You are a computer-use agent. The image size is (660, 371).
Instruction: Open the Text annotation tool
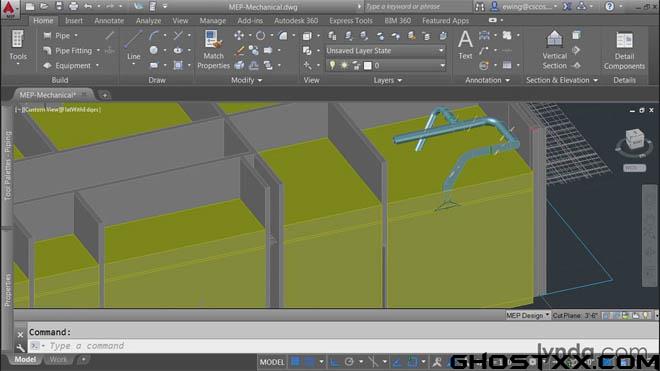pyautogui.click(x=465, y=45)
